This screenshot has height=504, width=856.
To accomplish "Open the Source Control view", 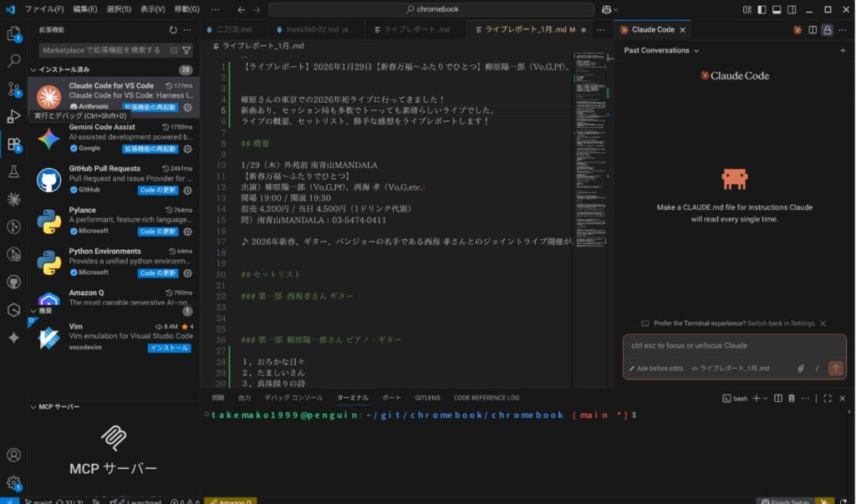I will (x=13, y=89).
